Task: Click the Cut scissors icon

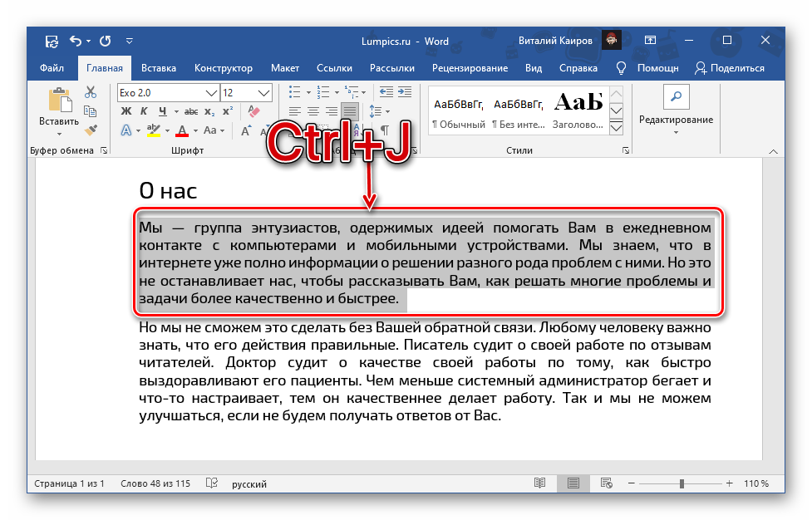Action: point(91,93)
